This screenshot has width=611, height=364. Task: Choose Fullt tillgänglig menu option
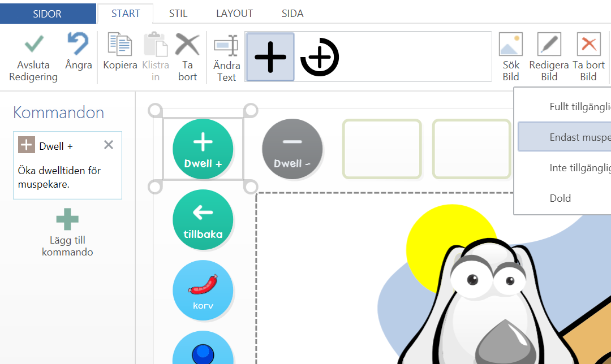click(x=564, y=107)
